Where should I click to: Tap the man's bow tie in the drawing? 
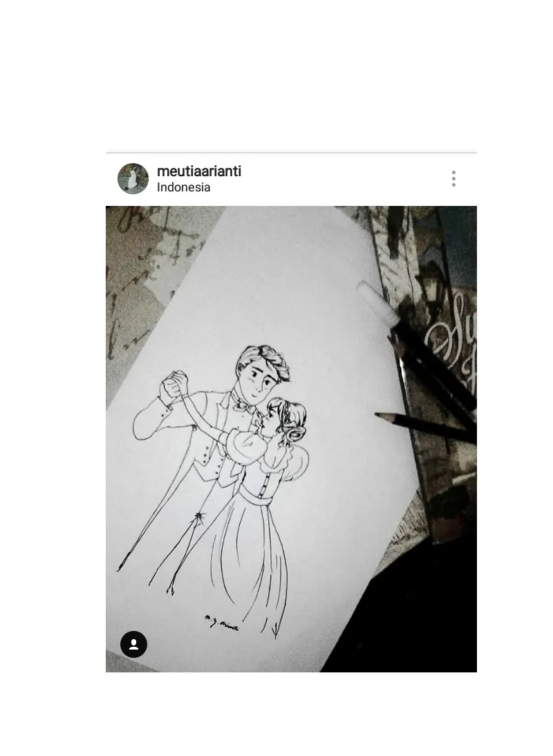245,406
